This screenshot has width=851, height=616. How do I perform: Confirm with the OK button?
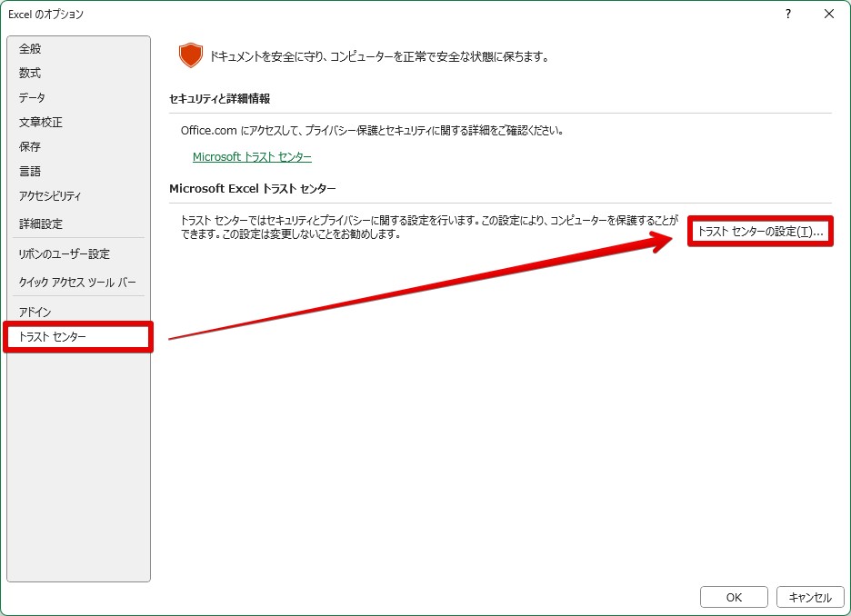[734, 597]
